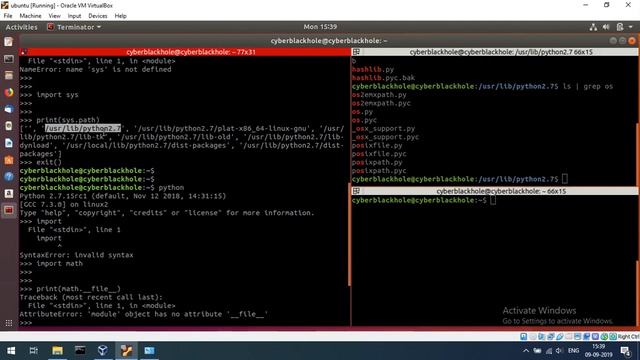
Task: Open the network icon in the Ubuntu top bar
Action: (593, 27)
